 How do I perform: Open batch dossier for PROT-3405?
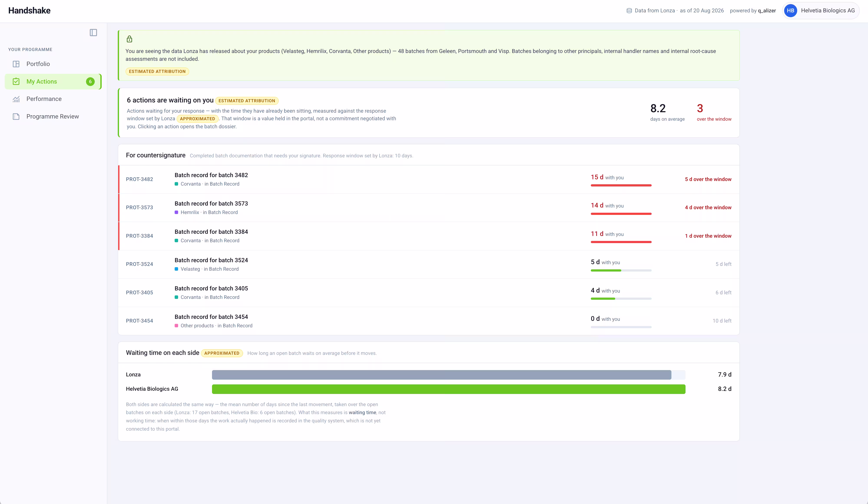pos(429,293)
